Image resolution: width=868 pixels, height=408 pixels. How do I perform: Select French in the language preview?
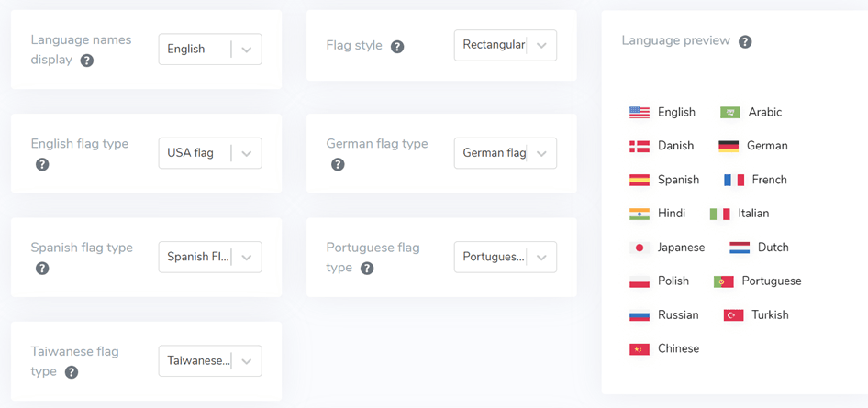pos(770,180)
